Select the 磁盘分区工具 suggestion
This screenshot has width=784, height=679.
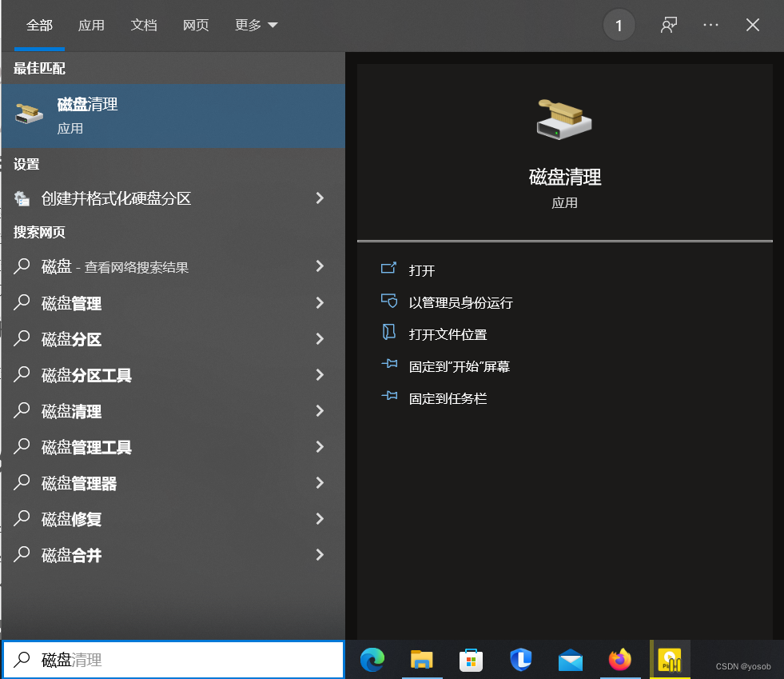click(x=173, y=375)
